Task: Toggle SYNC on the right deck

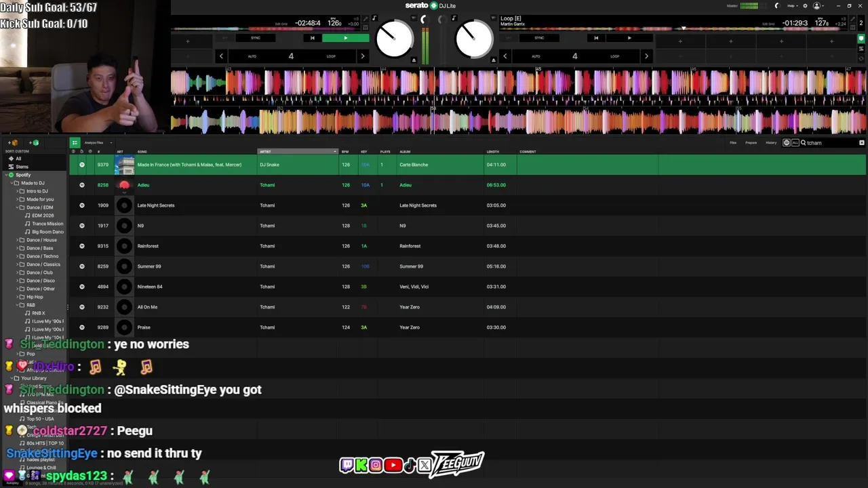Action: point(539,38)
